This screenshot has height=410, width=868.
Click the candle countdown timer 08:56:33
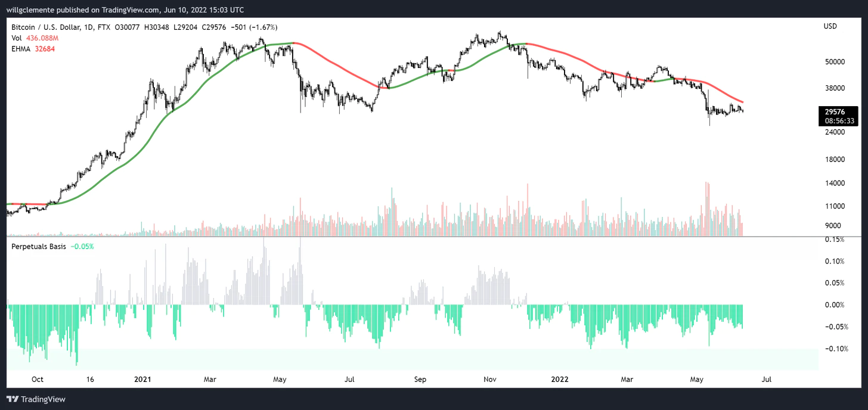click(x=839, y=120)
